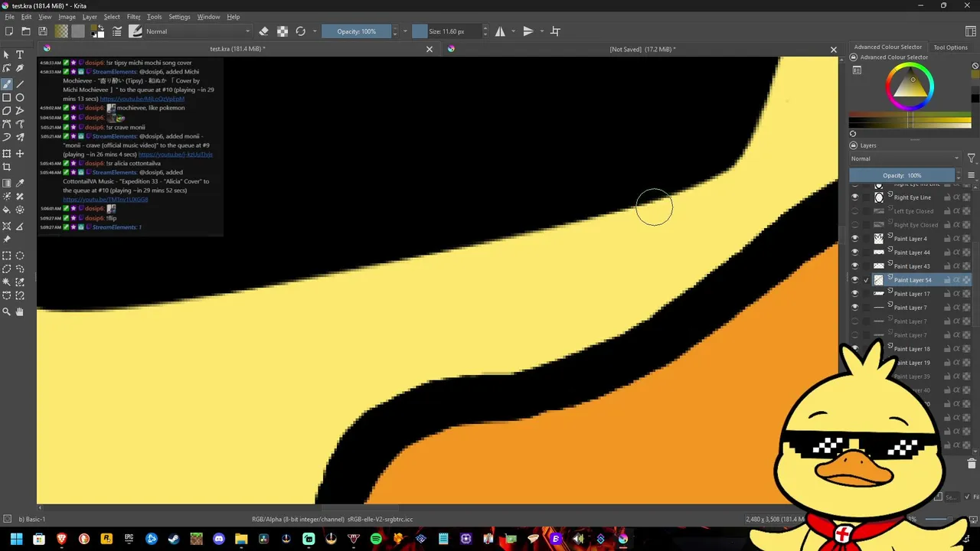Viewport: 980px width, 551px height.
Task: Click the Create New Document icon
Action: (x=9, y=31)
